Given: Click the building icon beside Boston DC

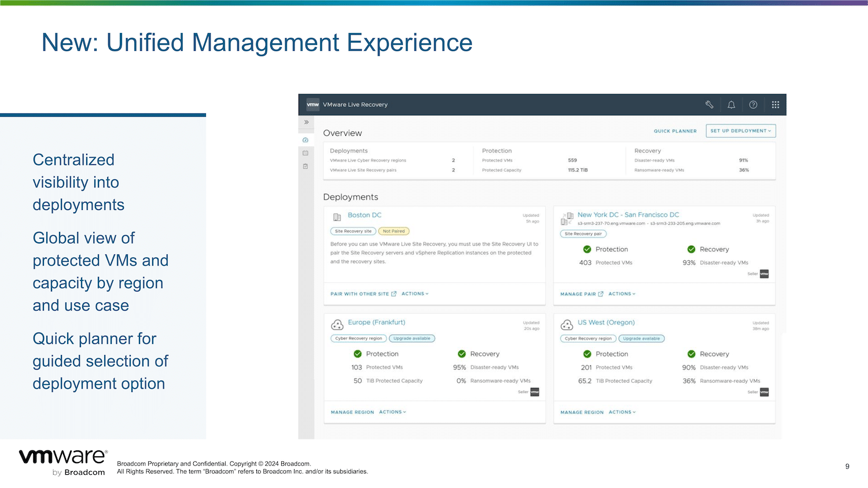Looking at the screenshot, I should (x=337, y=217).
